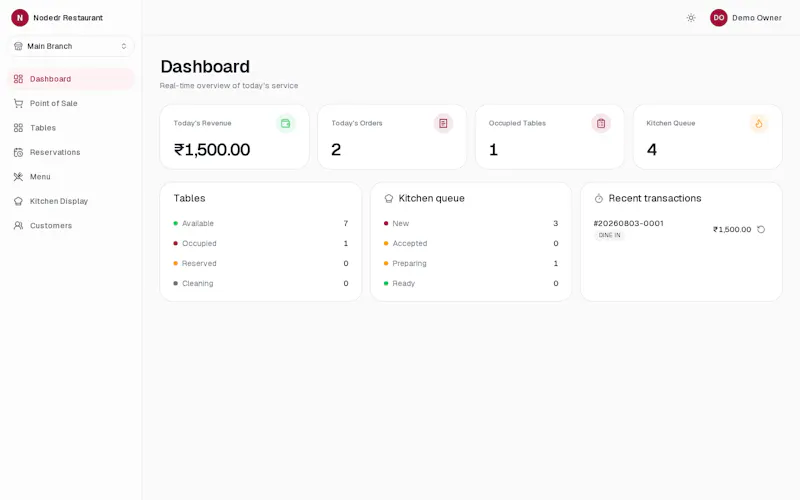Open transaction #20260803-0001

[629, 223]
